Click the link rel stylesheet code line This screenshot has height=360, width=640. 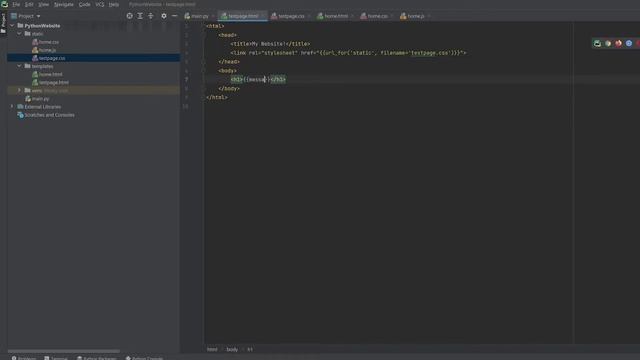pos(348,53)
